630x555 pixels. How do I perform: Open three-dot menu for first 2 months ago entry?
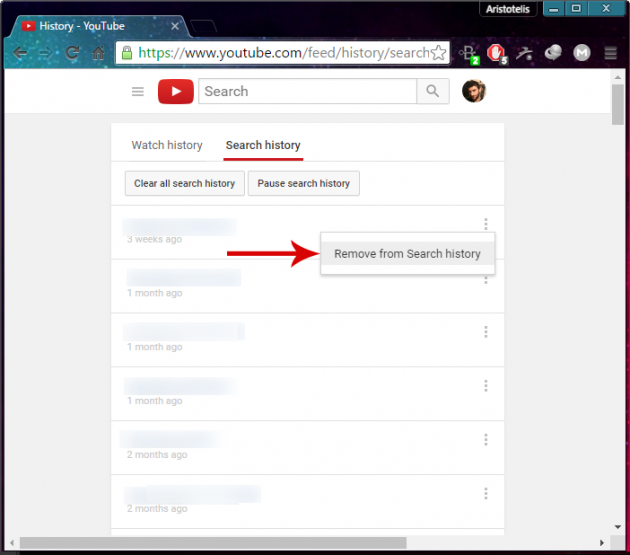pos(486,440)
